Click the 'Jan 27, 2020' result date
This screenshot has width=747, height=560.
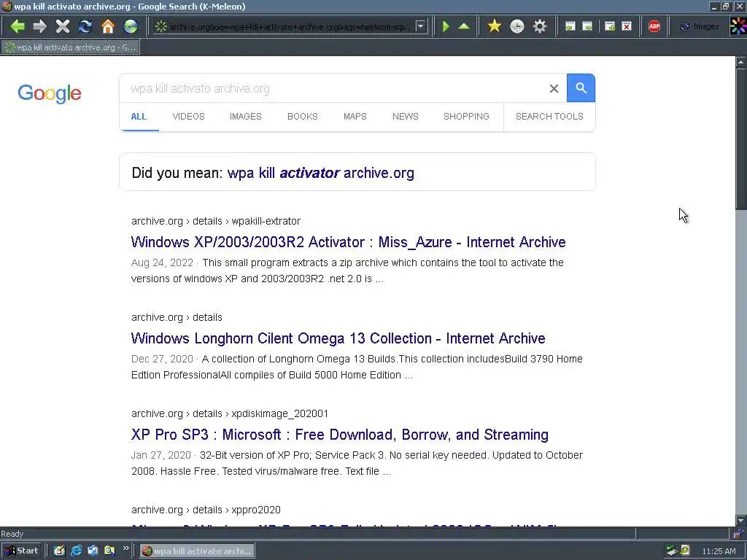click(161, 455)
